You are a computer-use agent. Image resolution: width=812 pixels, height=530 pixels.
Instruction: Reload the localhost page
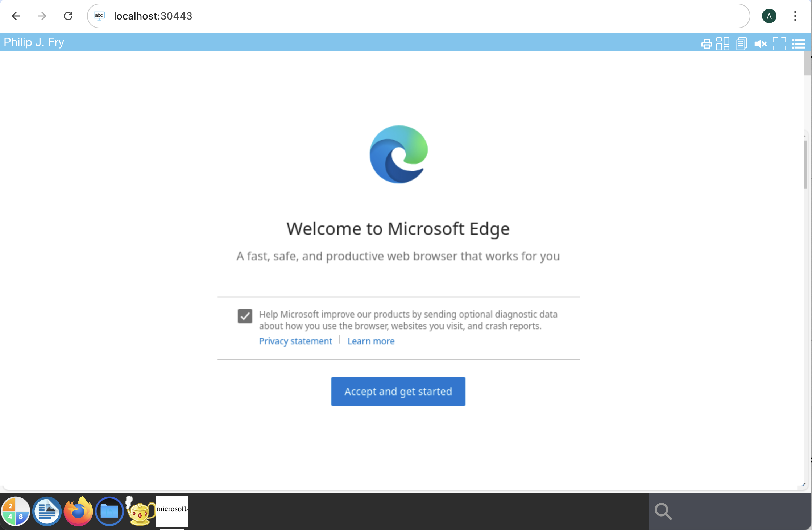point(68,16)
